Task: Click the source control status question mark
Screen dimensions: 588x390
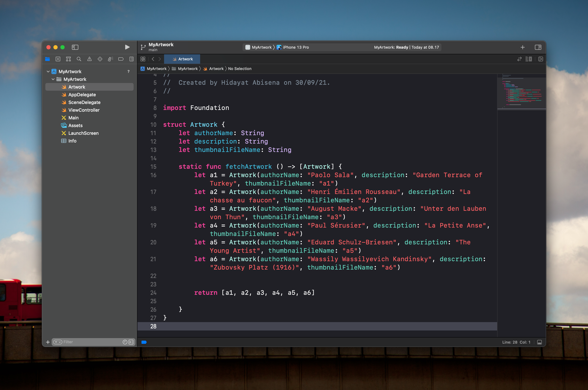Action: click(128, 71)
